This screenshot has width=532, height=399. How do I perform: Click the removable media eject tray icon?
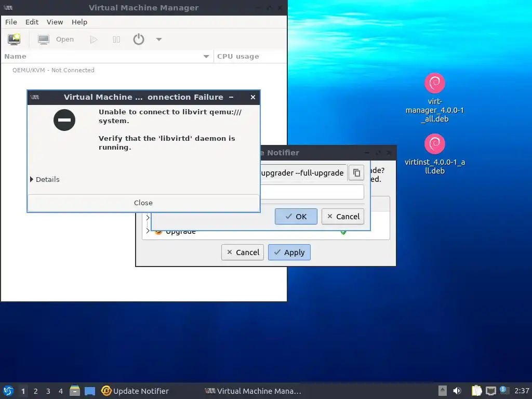click(x=443, y=391)
